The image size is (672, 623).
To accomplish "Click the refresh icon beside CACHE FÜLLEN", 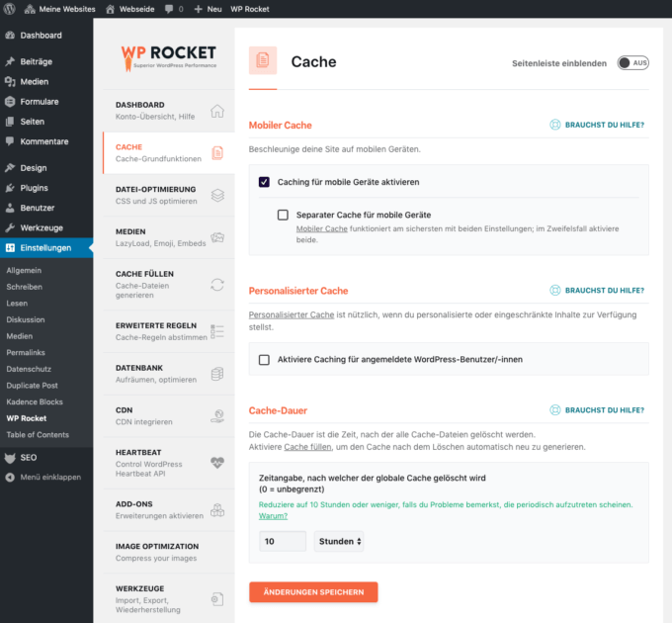I will click(x=217, y=285).
